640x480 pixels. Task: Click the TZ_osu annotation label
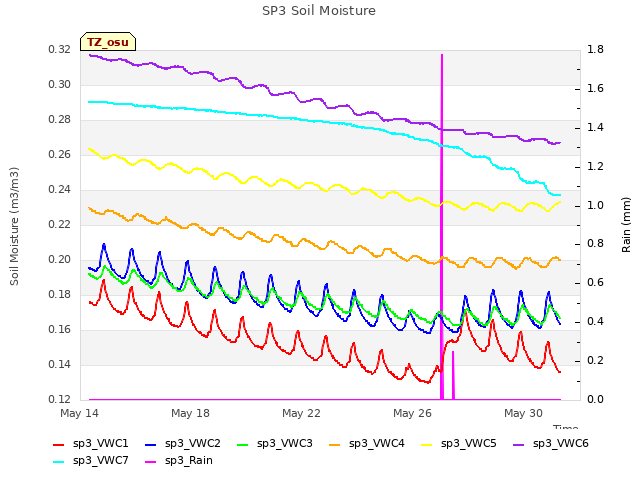point(108,42)
